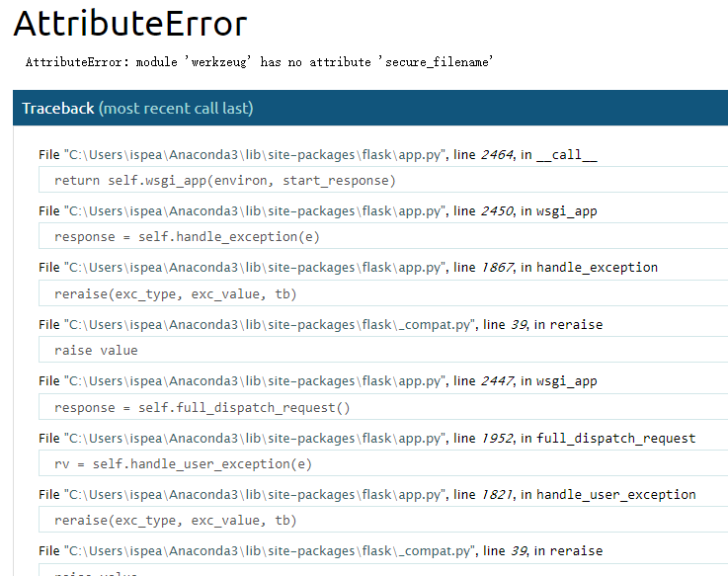
Task: Select the wsgi_app frame at line 2450
Action: tap(317, 211)
